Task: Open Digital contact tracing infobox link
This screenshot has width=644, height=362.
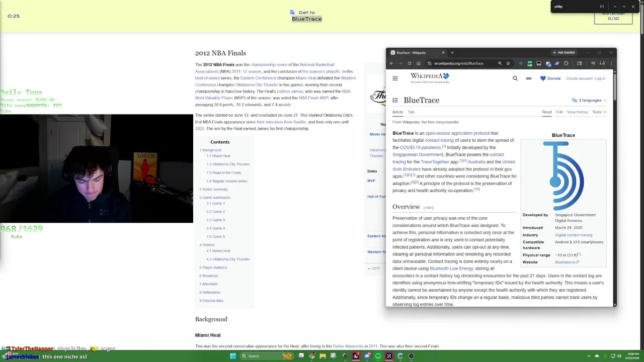Action: click(x=574, y=235)
